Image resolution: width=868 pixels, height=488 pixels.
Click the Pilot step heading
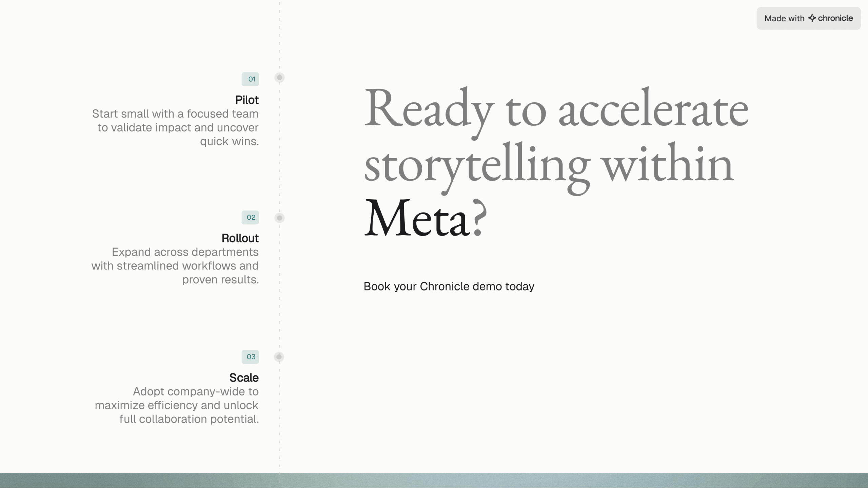246,100
